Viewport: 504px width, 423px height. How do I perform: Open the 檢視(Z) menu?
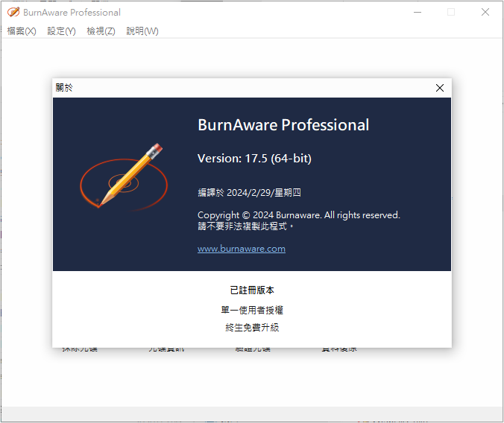[x=101, y=31]
